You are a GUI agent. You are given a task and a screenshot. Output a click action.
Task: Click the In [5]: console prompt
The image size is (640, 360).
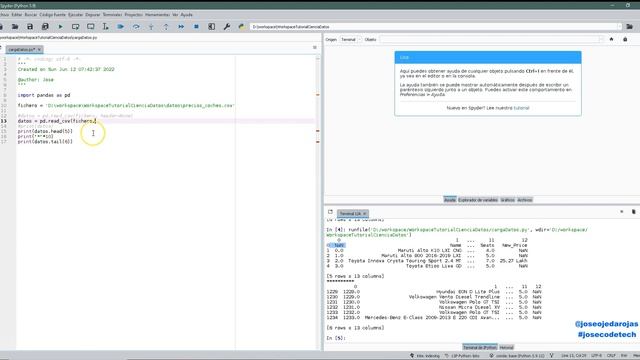coord(336,338)
